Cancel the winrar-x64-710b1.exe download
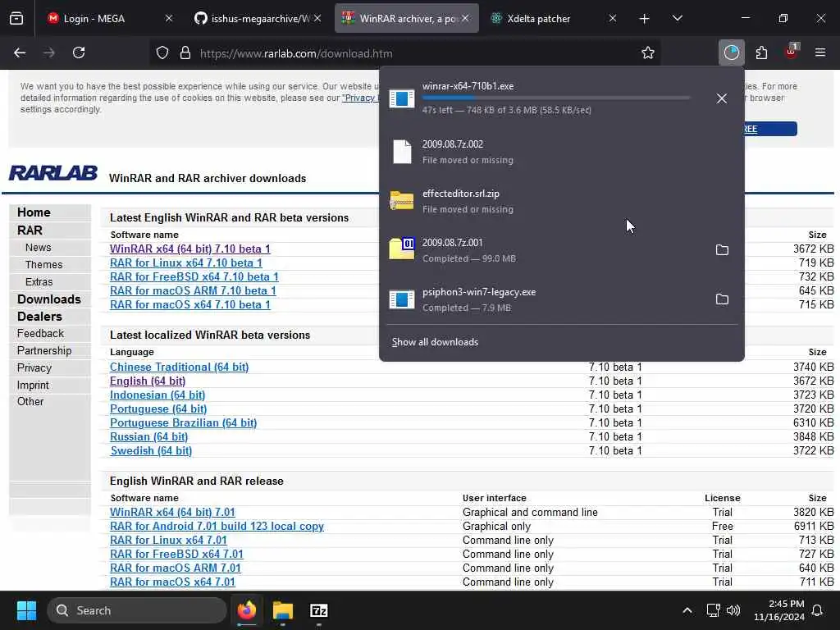 pos(722,98)
